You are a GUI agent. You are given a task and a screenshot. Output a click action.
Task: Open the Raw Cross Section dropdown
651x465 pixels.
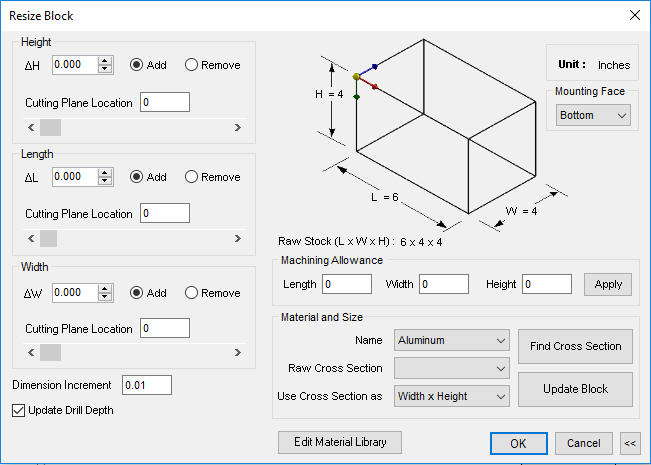(x=451, y=368)
